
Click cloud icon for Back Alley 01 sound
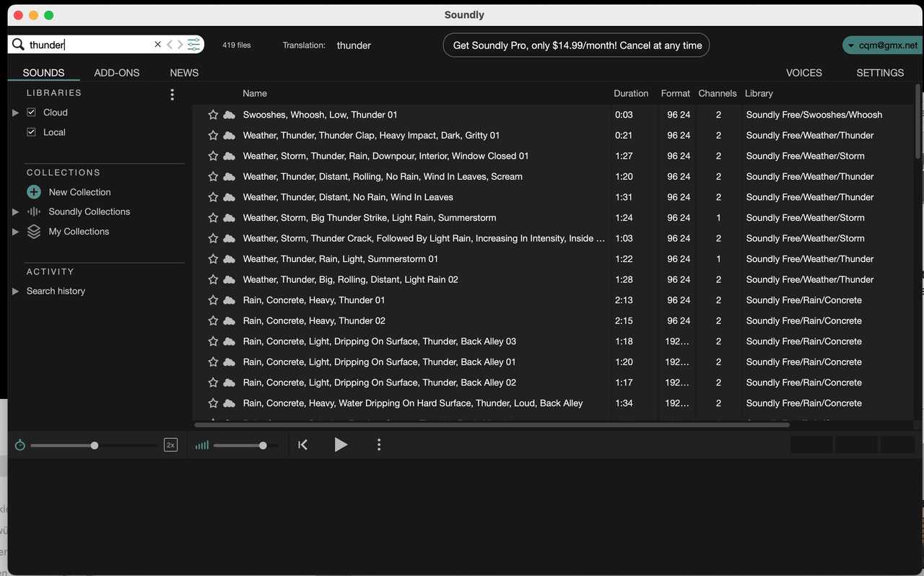(230, 362)
